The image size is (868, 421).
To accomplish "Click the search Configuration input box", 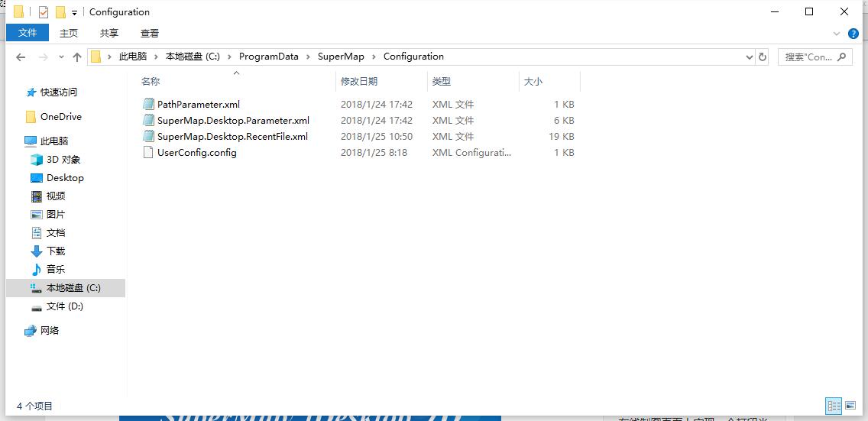I will [815, 57].
